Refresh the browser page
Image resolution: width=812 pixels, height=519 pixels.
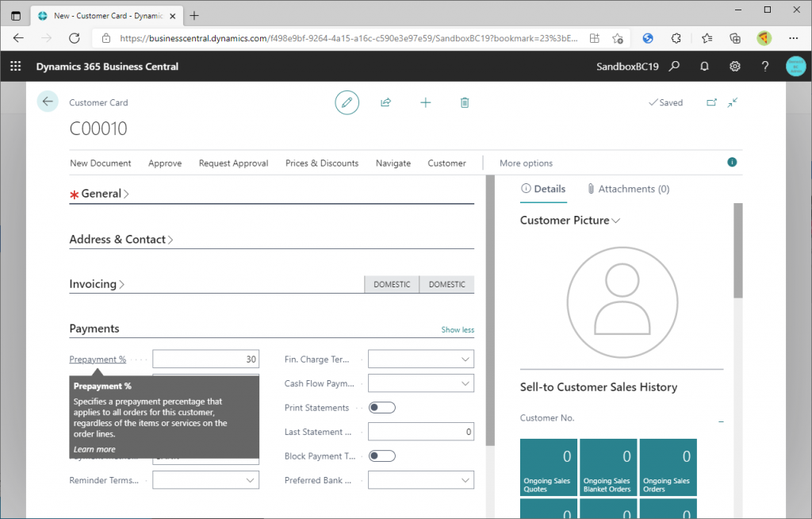75,38
